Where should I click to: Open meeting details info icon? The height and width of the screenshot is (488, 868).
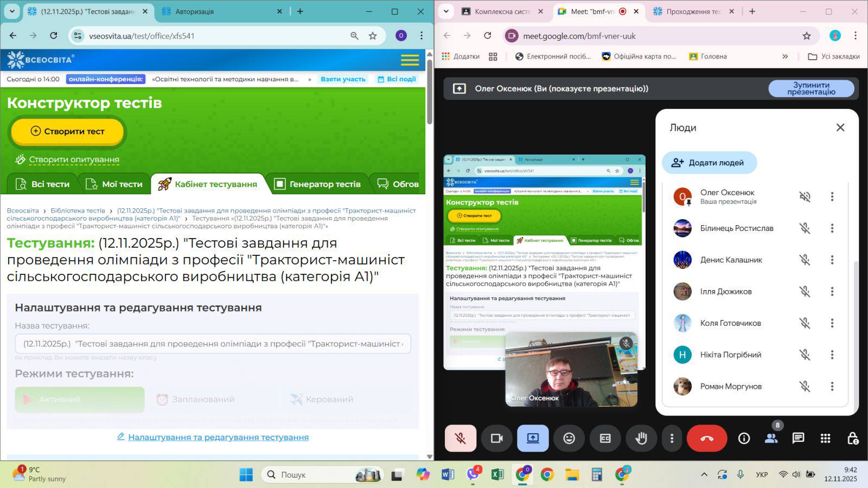click(x=744, y=438)
